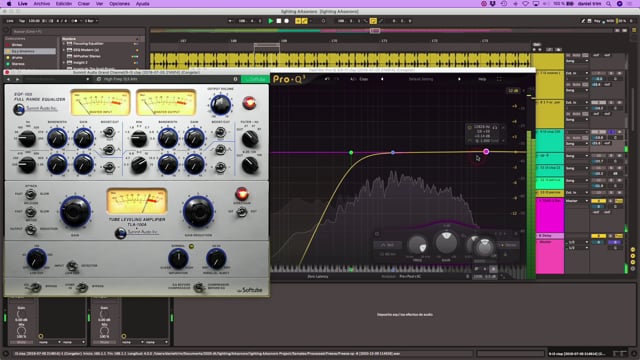Open the 12 dB display range dropdown in Pro-Q 3
The width and height of the screenshot is (640, 360).
point(513,91)
